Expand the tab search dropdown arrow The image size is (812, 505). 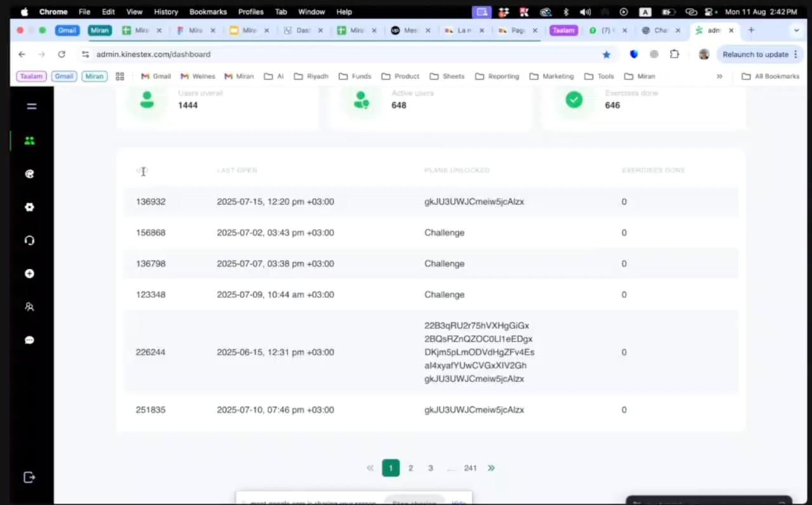coord(796,30)
